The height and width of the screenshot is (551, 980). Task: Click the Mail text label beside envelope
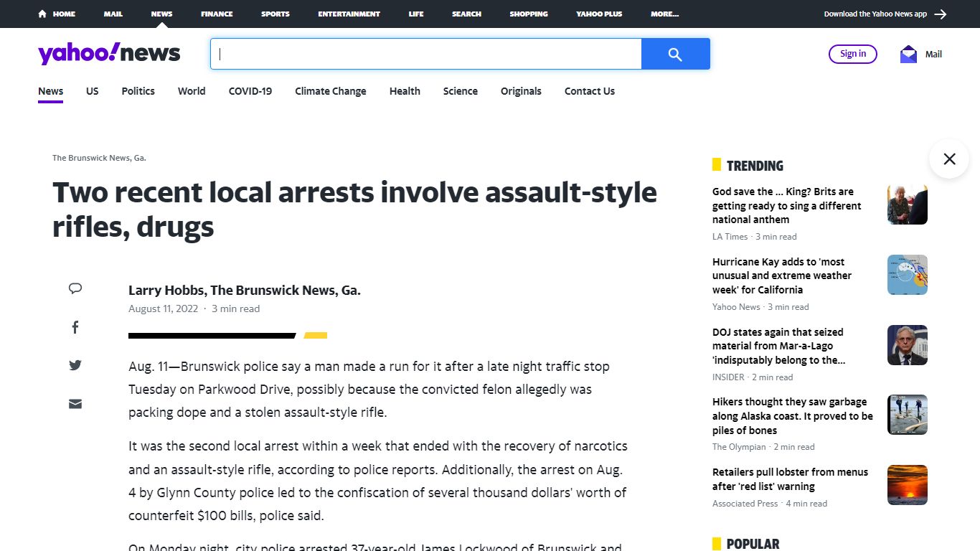(933, 54)
